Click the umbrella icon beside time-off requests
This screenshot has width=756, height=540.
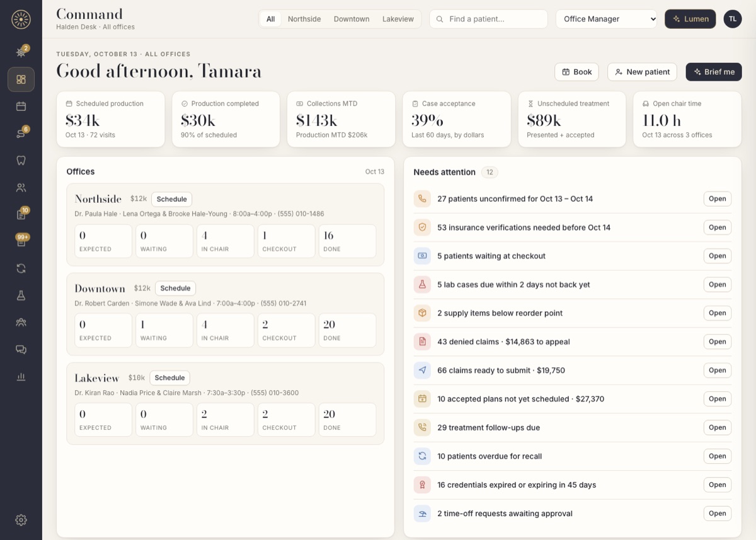pyautogui.click(x=422, y=513)
